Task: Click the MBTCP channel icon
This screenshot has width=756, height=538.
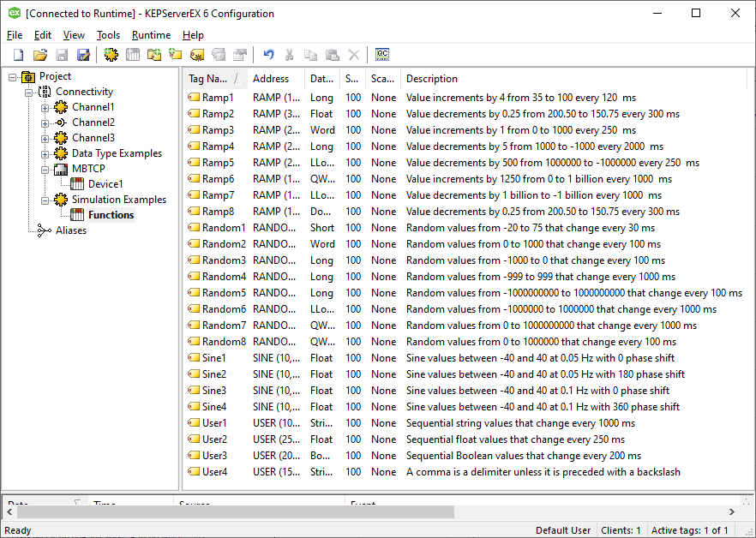Action: click(61, 169)
